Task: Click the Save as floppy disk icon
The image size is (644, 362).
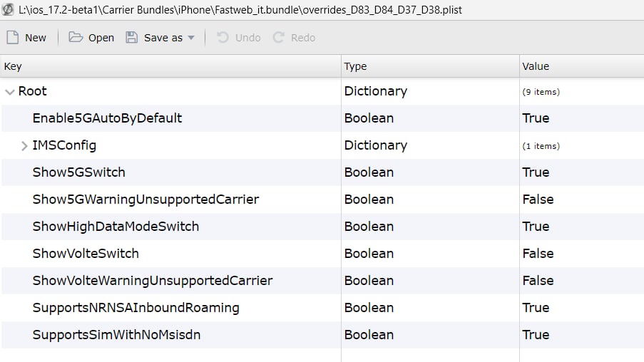Action: pyautogui.click(x=131, y=37)
